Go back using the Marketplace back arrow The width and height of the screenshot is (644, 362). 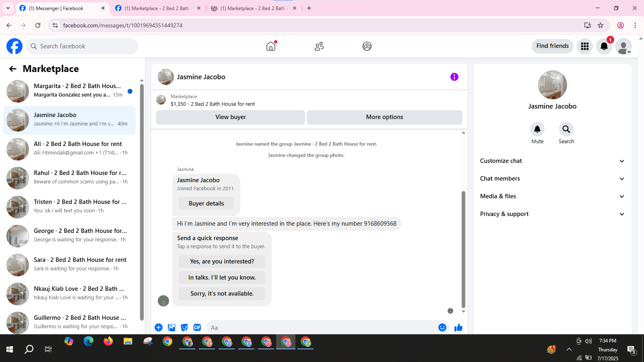13,69
